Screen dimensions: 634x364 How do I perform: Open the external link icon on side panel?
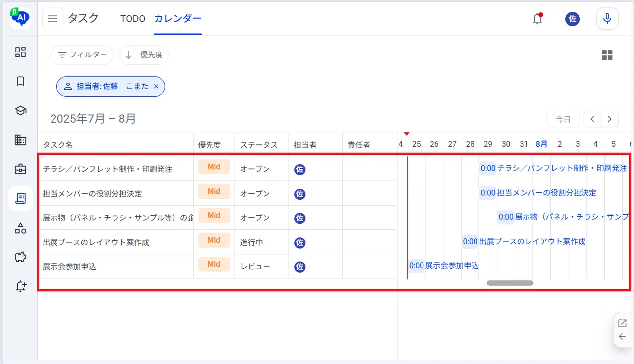(622, 323)
